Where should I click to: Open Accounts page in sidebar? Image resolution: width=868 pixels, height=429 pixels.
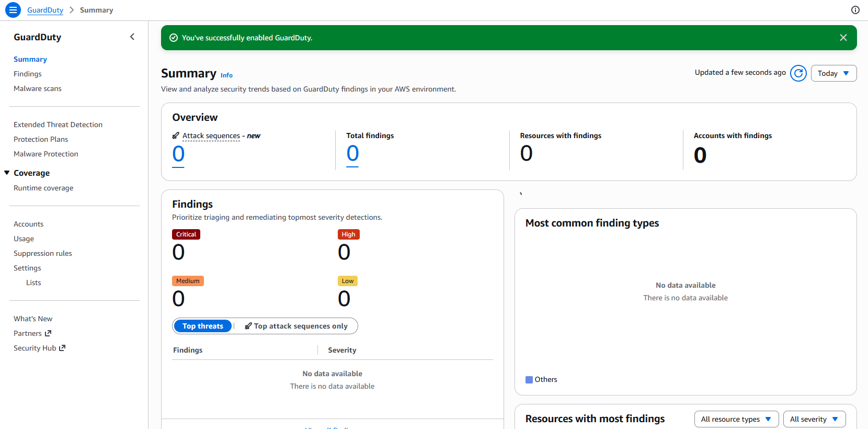tap(29, 224)
